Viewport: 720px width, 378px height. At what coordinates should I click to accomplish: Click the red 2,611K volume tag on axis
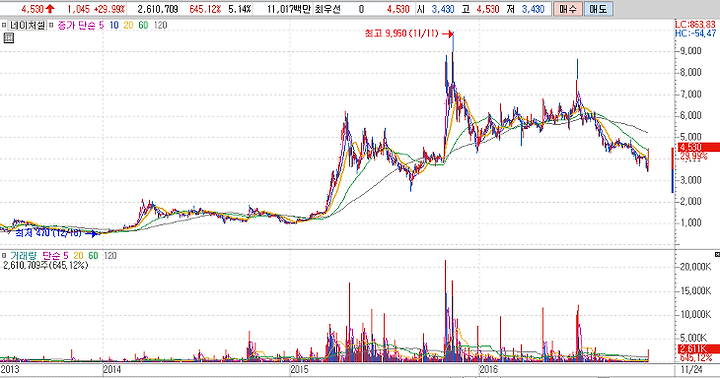pos(698,349)
